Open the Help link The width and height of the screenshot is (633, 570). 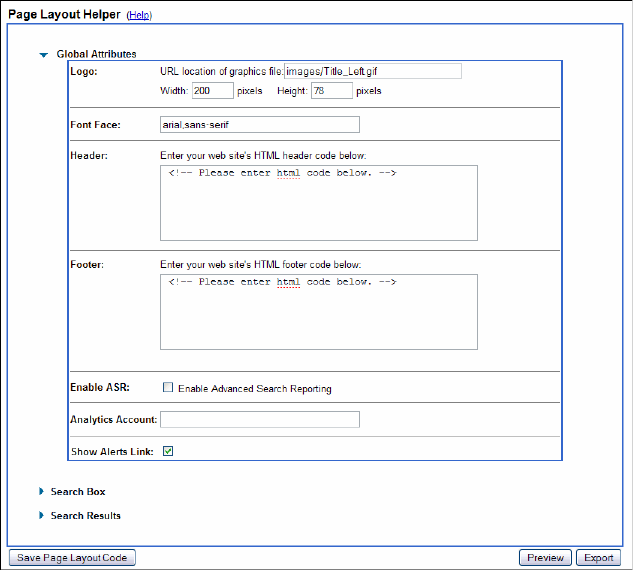139,16
